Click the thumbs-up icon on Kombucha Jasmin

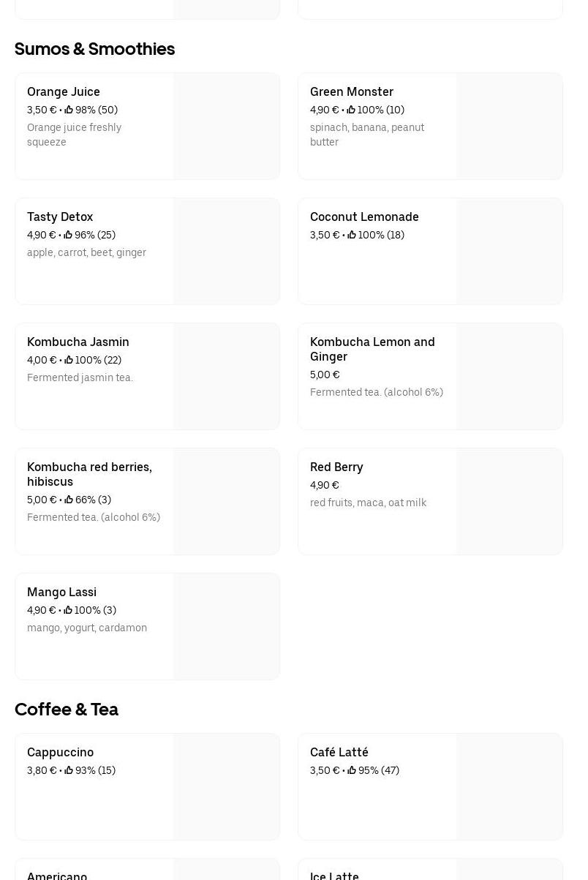coord(69,360)
